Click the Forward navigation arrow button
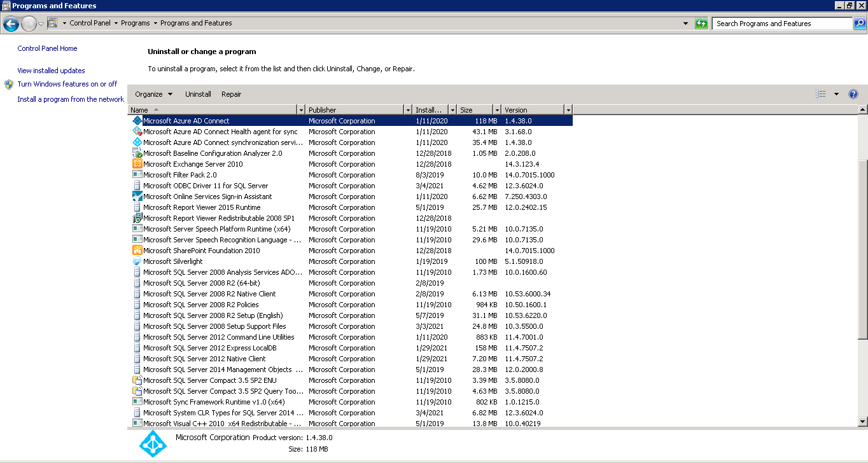868x463 pixels. click(29, 24)
